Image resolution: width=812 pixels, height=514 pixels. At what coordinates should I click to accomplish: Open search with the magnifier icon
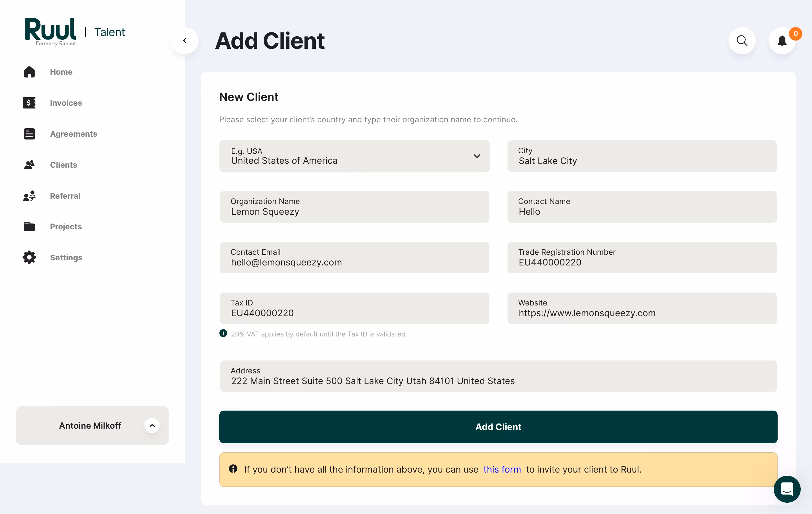[x=742, y=41]
